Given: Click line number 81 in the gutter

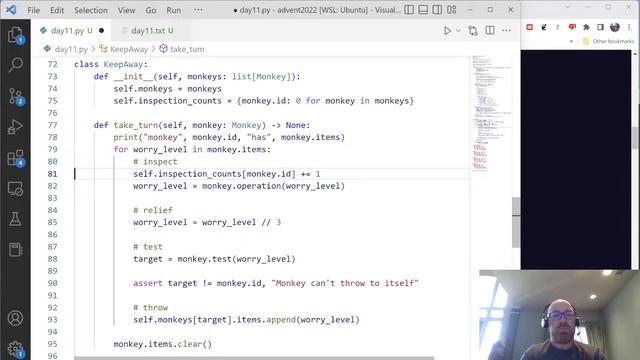Looking at the screenshot, I should [x=52, y=174].
